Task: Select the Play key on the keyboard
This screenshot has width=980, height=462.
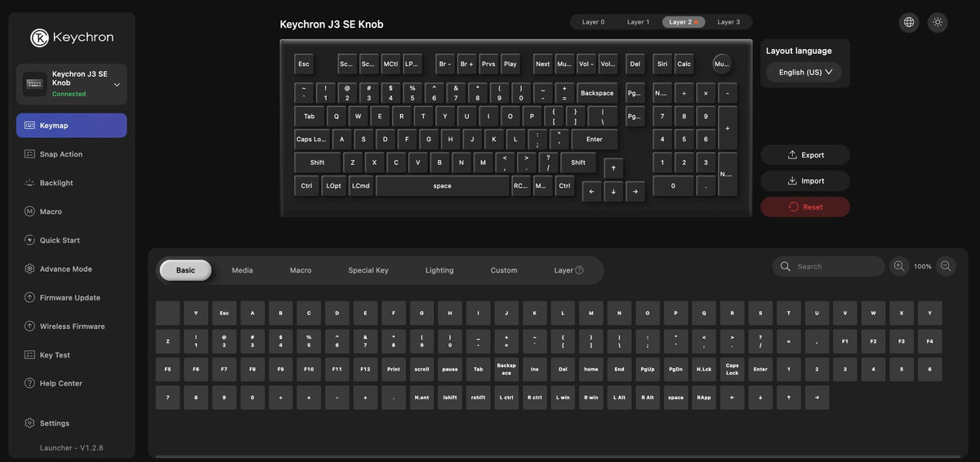Action: [510, 64]
